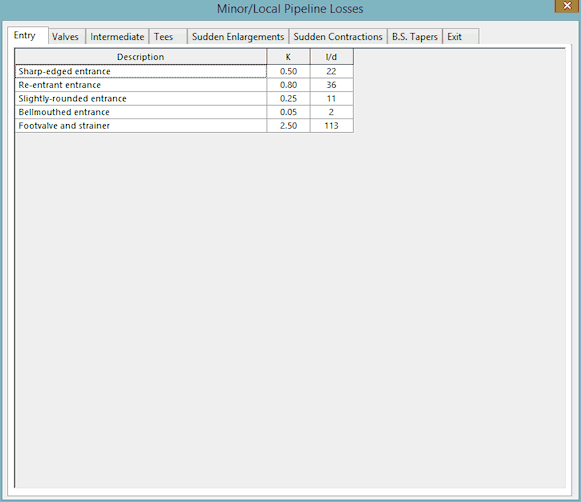Select the Exit tab
Viewport: 581px width, 502px height.
point(461,37)
